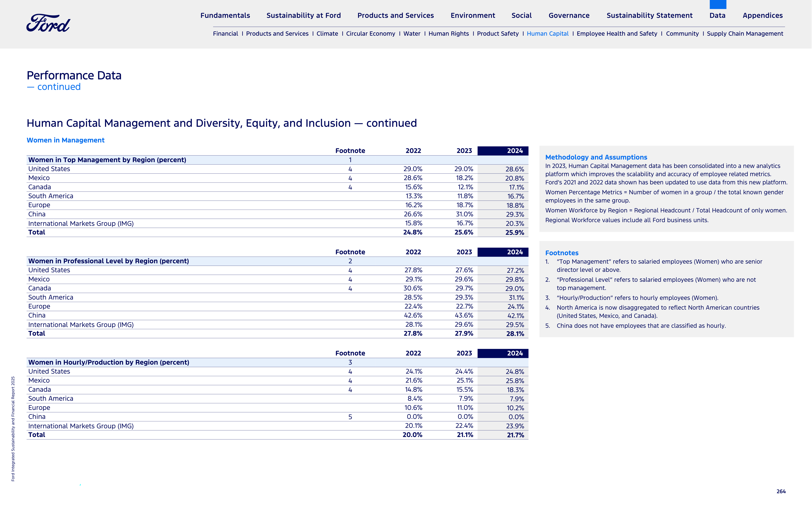Image resolution: width=812 pixels, height=508 pixels.
Task: Open Products and Services sub-navigation link
Action: [x=277, y=34]
